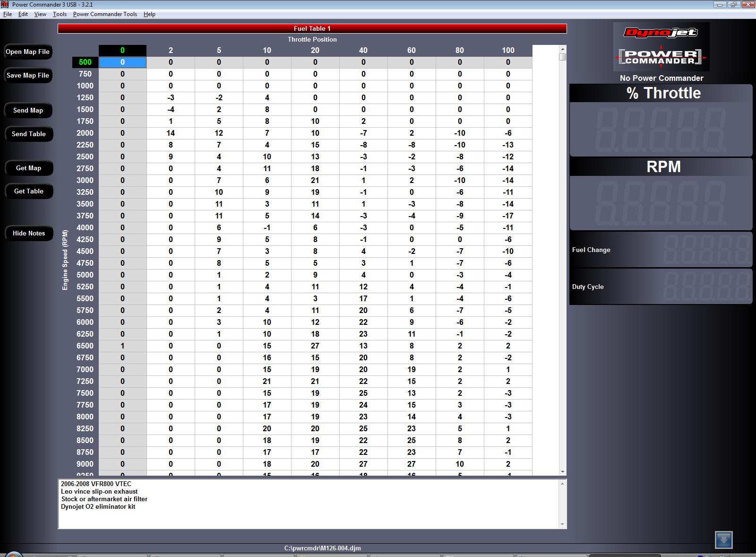Click the Send Table button
Viewport: 756px width, 557px height.
point(28,134)
